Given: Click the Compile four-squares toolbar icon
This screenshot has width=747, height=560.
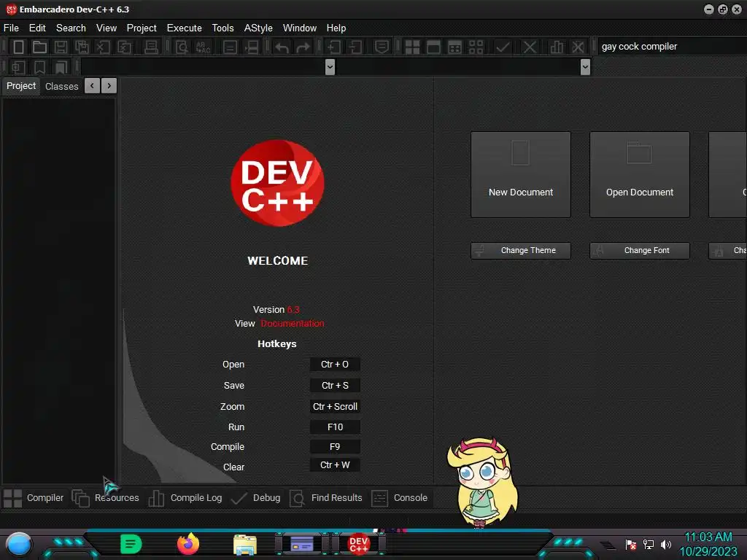Looking at the screenshot, I should (412, 47).
